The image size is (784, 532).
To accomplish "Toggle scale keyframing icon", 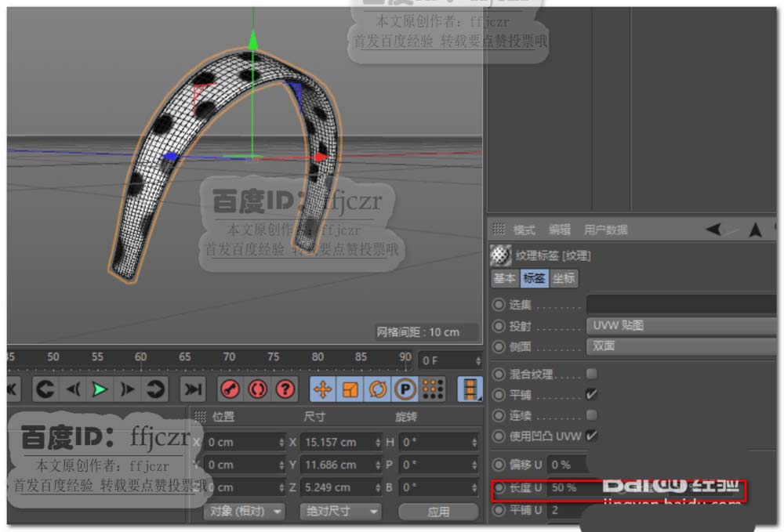I will 350,389.
